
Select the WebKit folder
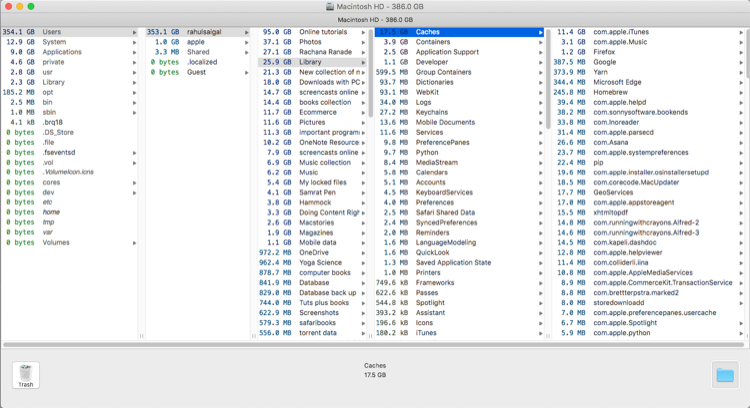(460, 92)
